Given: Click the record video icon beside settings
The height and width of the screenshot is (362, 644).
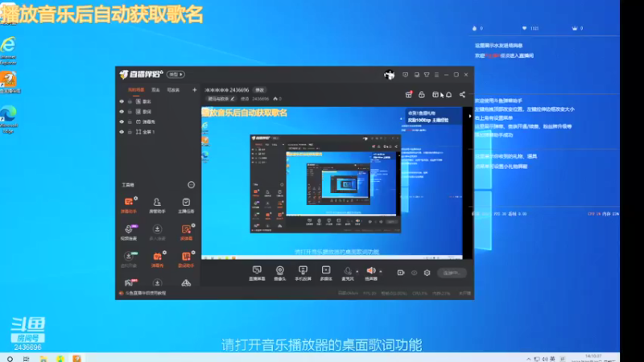Looking at the screenshot, I should click(400, 273).
